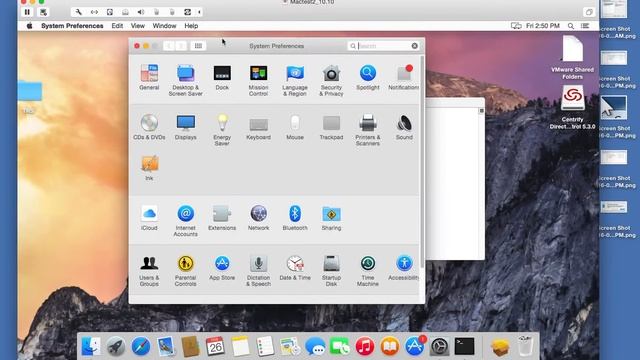Viewport: 640px width, 360px height.
Task: Open the Notifications preferences pane
Action: pyautogui.click(x=404, y=77)
